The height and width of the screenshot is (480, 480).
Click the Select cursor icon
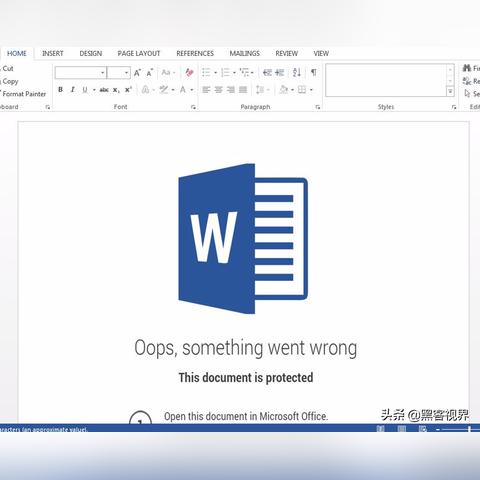(467, 94)
